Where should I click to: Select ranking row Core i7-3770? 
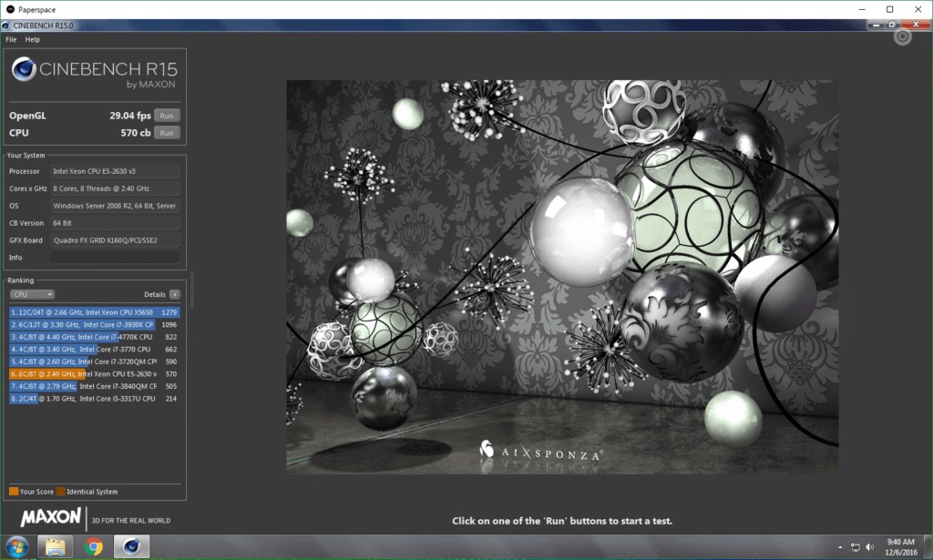[94, 350]
